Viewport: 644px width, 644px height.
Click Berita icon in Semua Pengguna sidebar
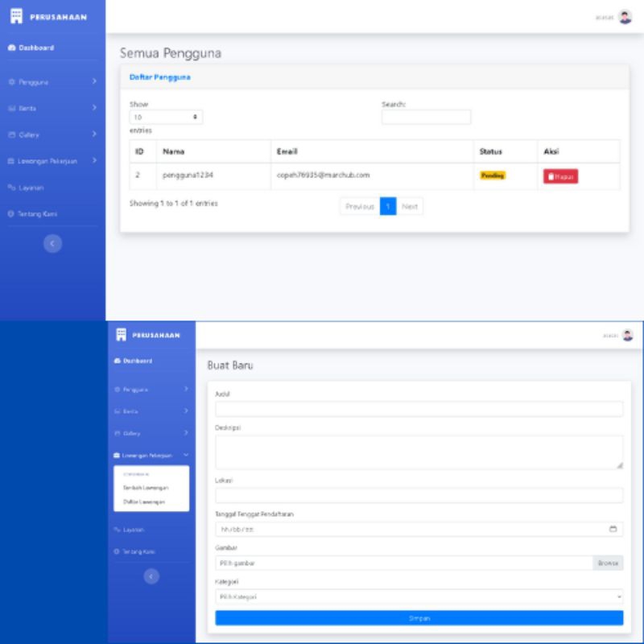[11, 109]
